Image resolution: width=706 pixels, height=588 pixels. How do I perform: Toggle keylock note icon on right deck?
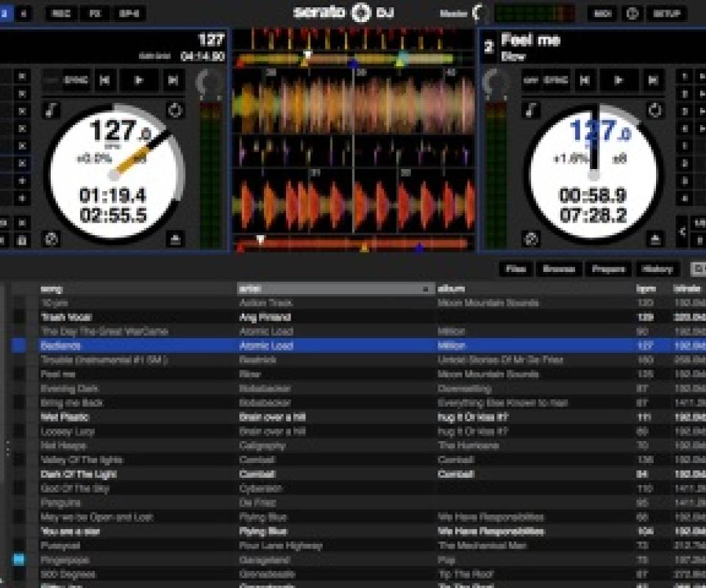(x=531, y=110)
